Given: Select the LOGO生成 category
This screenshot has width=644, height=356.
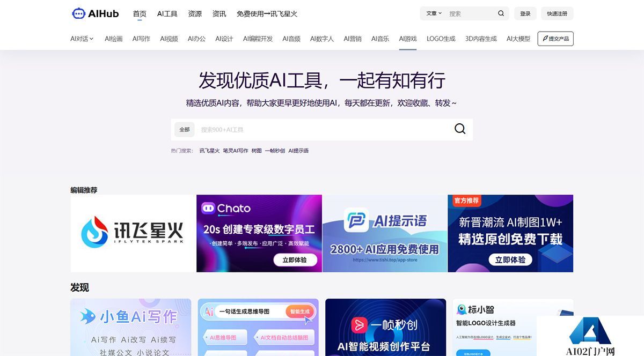Looking at the screenshot, I should [x=441, y=39].
